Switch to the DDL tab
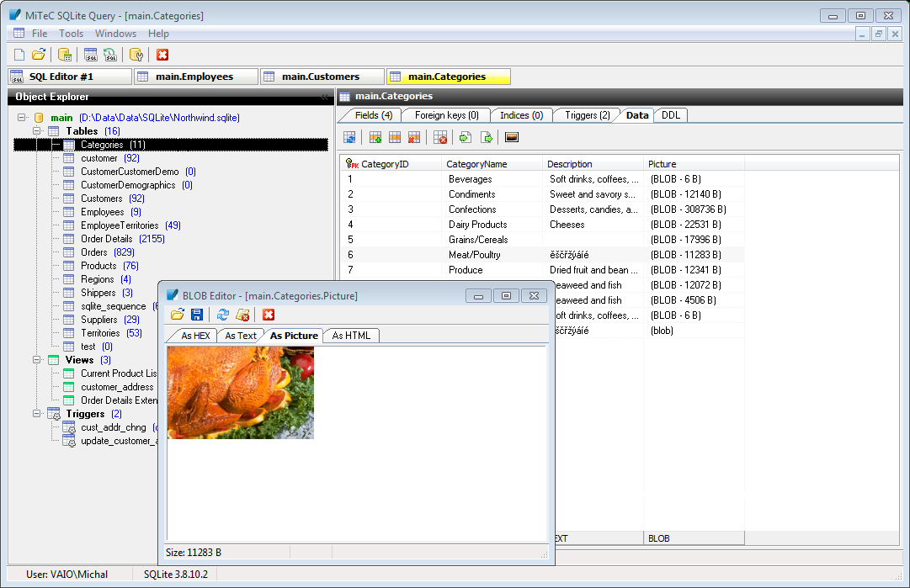 coord(671,115)
